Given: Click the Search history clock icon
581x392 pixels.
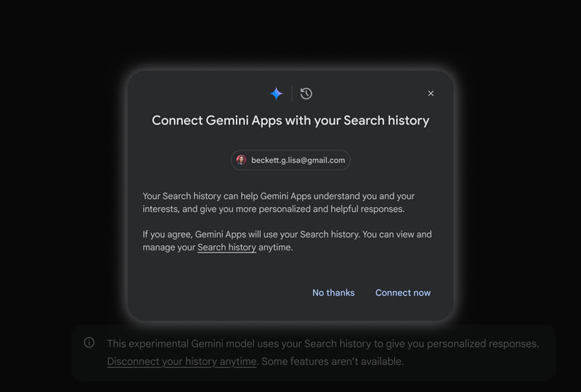Looking at the screenshot, I should coord(306,94).
